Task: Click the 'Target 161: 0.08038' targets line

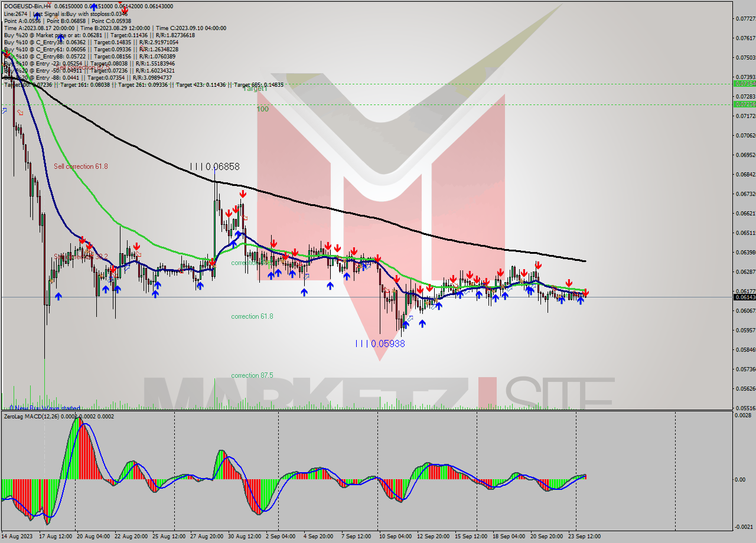Action: click(144, 84)
